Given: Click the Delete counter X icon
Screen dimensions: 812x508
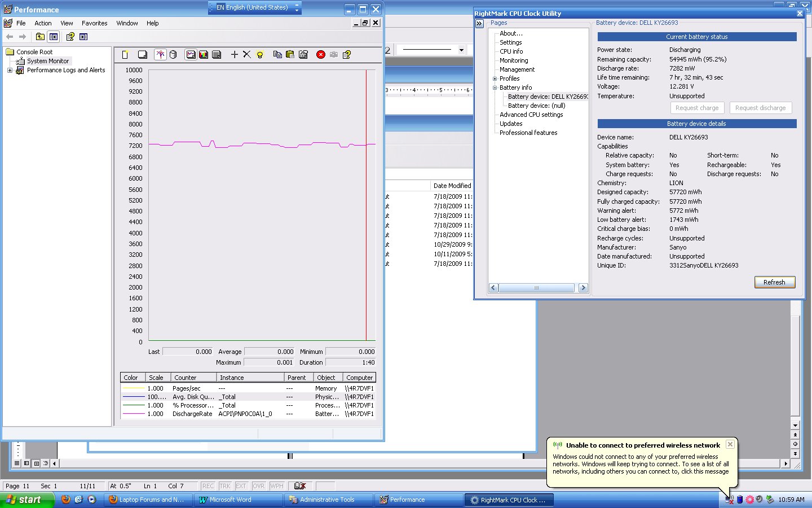Looking at the screenshot, I should [x=247, y=55].
